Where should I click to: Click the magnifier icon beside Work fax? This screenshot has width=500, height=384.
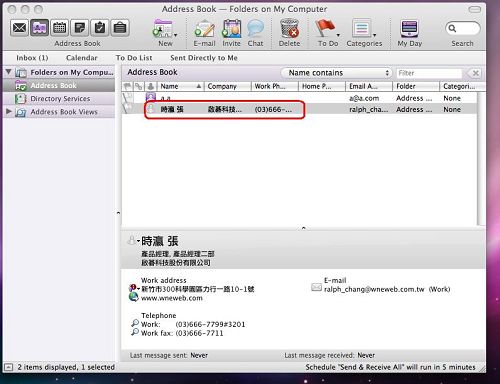[135, 332]
